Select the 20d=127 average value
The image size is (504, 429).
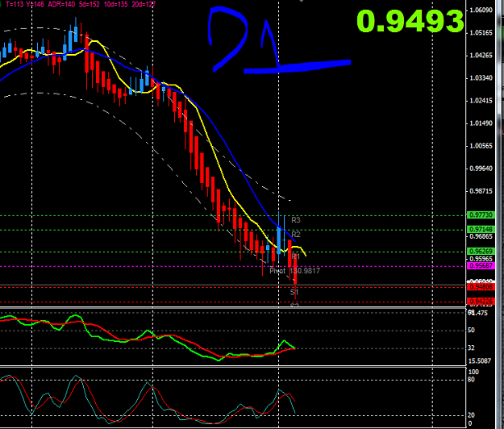tap(144, 4)
